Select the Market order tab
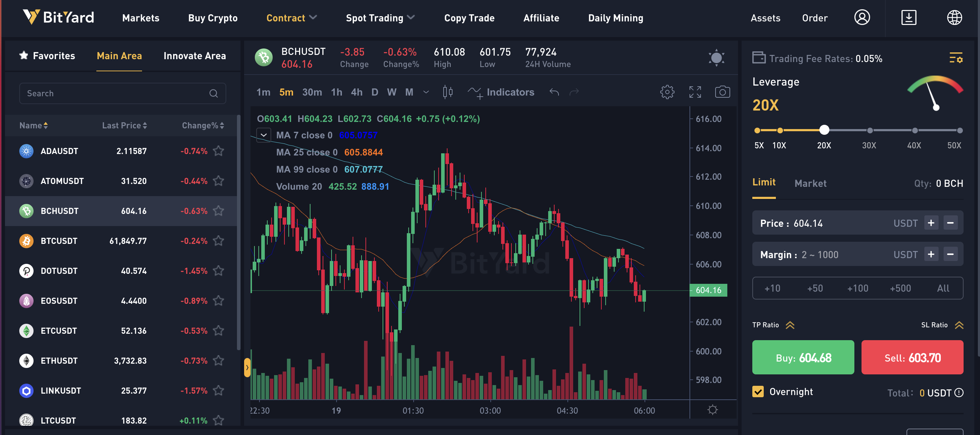The height and width of the screenshot is (435, 980). click(x=810, y=183)
